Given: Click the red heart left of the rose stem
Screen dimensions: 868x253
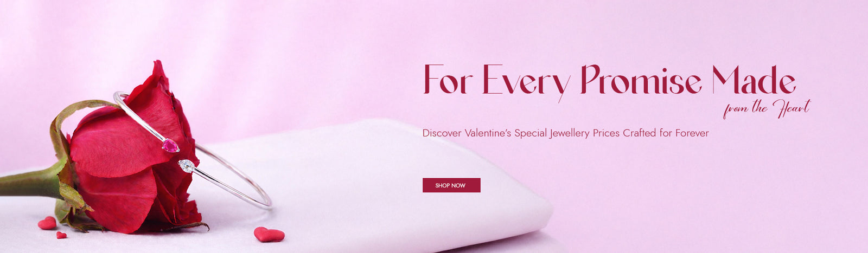Looking at the screenshot, I should pos(47,223).
